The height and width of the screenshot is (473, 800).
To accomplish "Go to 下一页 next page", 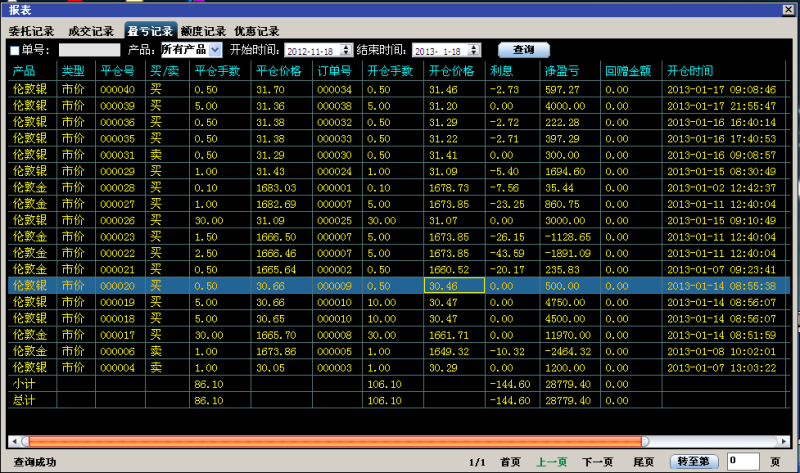I will point(597,462).
